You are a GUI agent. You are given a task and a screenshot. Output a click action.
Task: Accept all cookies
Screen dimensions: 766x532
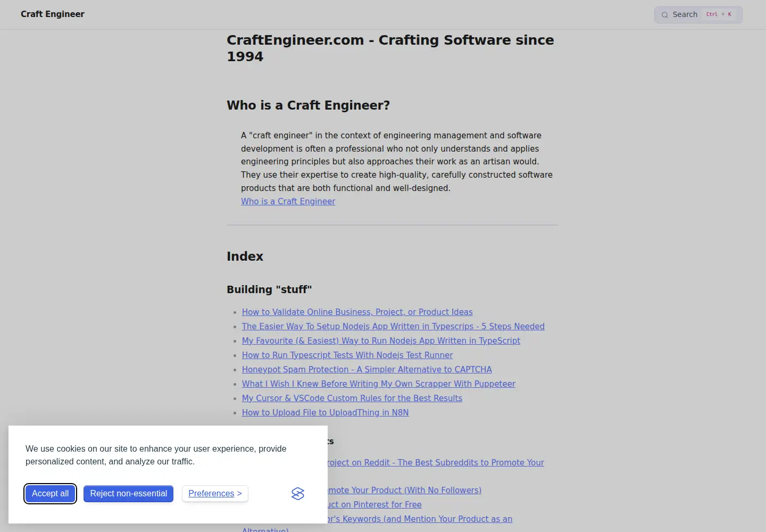coord(50,494)
